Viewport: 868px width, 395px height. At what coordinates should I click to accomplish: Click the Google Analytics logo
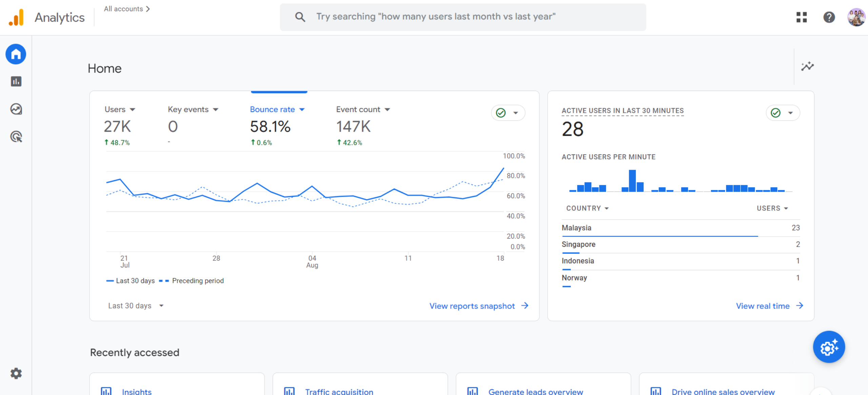coord(16,17)
